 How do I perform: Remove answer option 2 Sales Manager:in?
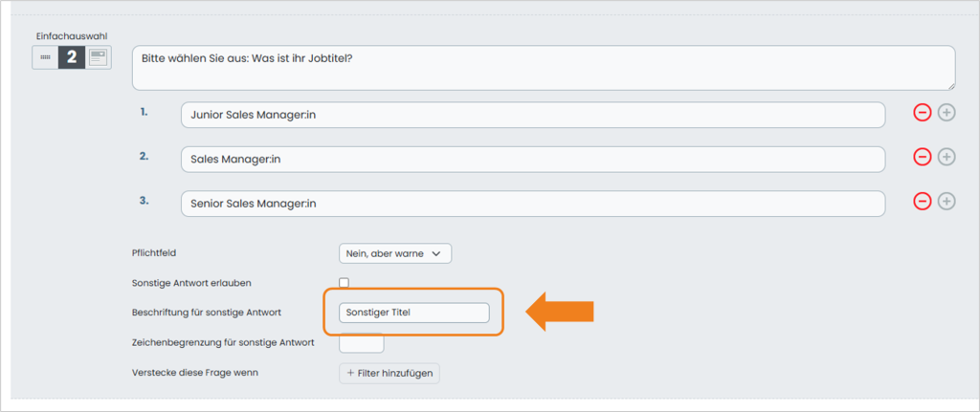[x=923, y=157]
